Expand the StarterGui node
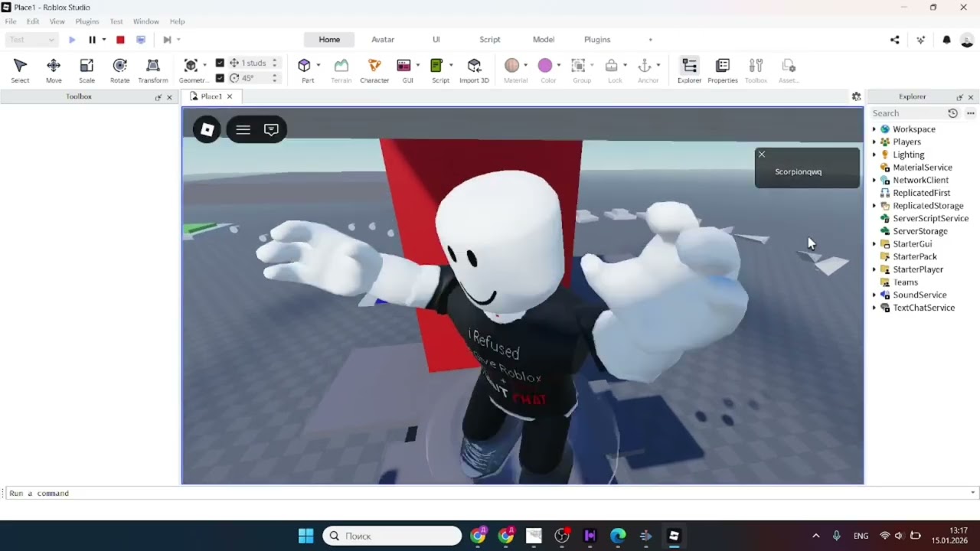 (874, 244)
